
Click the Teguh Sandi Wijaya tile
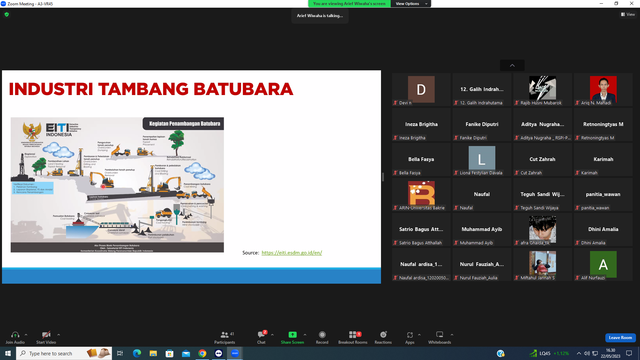pos(542,195)
